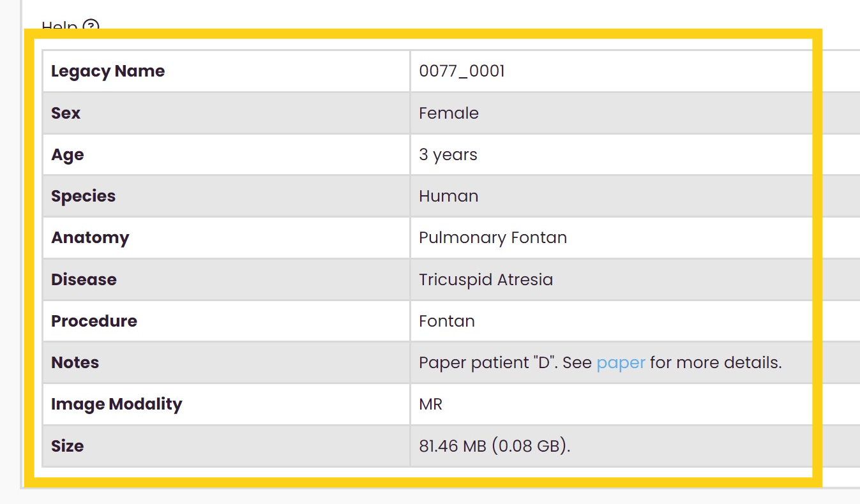Click the Sex value Female
This screenshot has height=504, width=860.
point(448,113)
